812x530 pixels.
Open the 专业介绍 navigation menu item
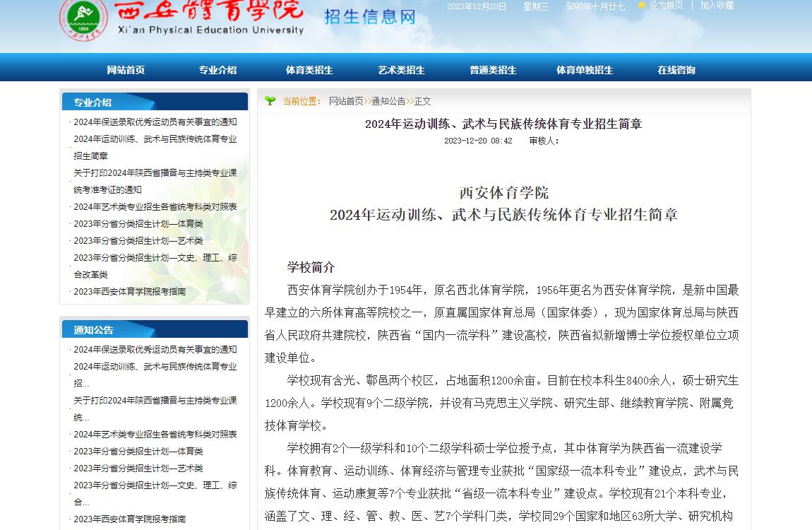click(x=218, y=70)
